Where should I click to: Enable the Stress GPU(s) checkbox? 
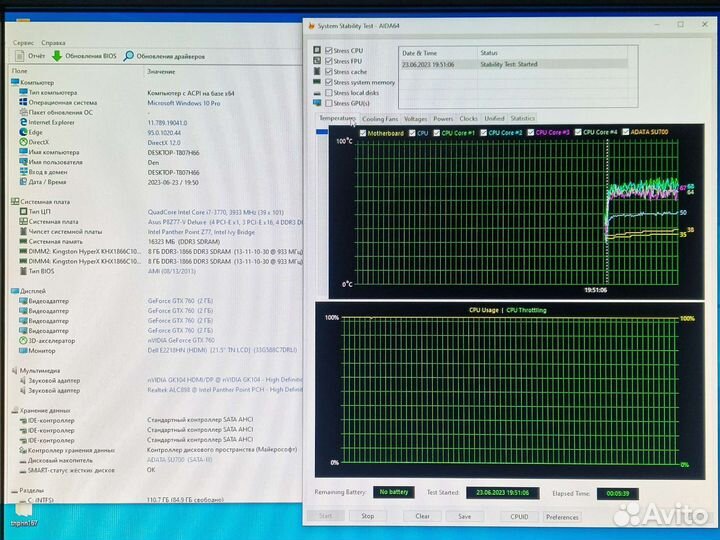point(329,103)
